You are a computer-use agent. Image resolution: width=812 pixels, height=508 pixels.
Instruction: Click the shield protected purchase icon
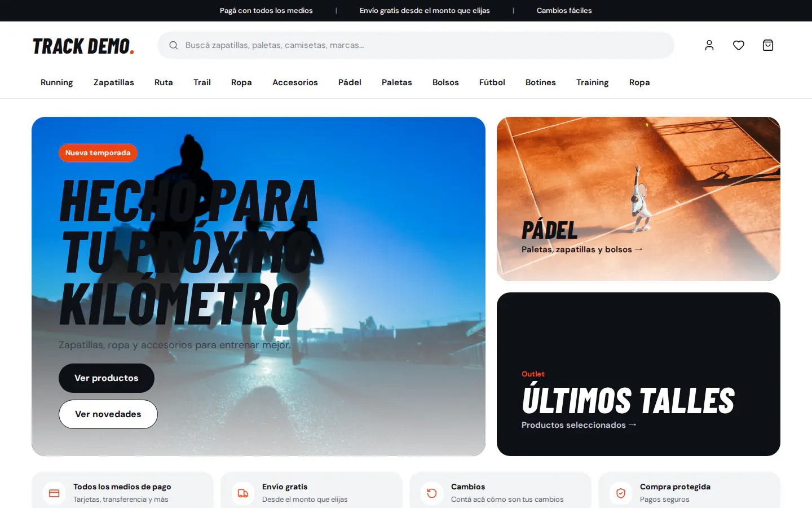621,493
